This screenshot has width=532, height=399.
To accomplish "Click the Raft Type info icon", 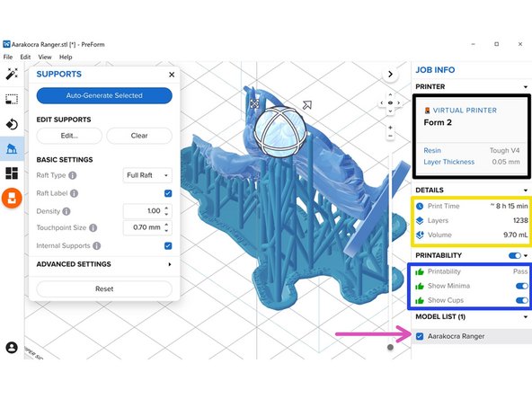I will click(x=72, y=175).
